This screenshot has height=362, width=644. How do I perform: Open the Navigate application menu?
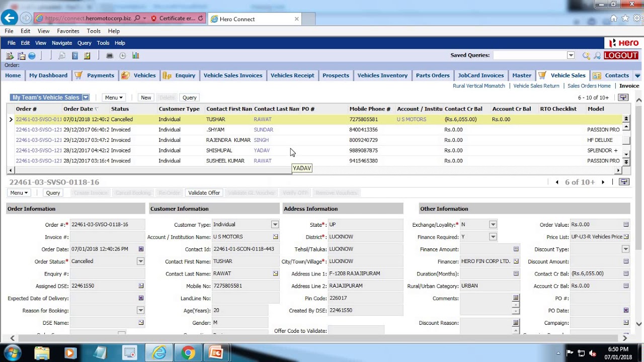coord(62,43)
